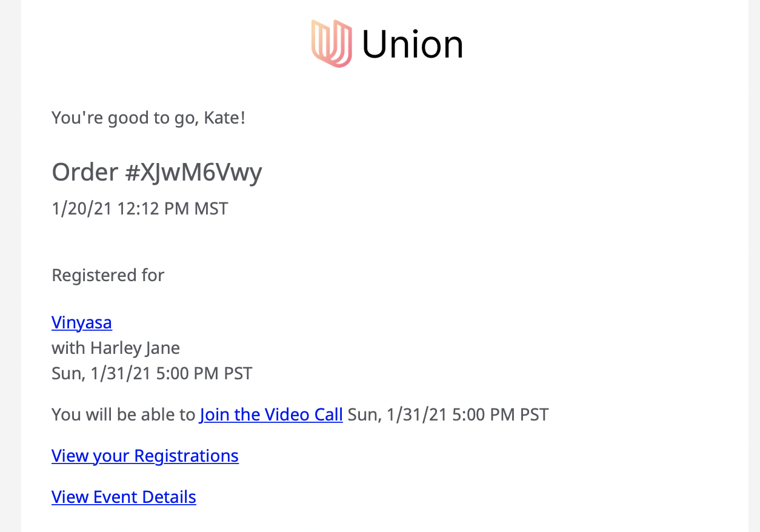This screenshot has width=760, height=532.
Task: Click the Union wordmark text
Action: pos(412,44)
